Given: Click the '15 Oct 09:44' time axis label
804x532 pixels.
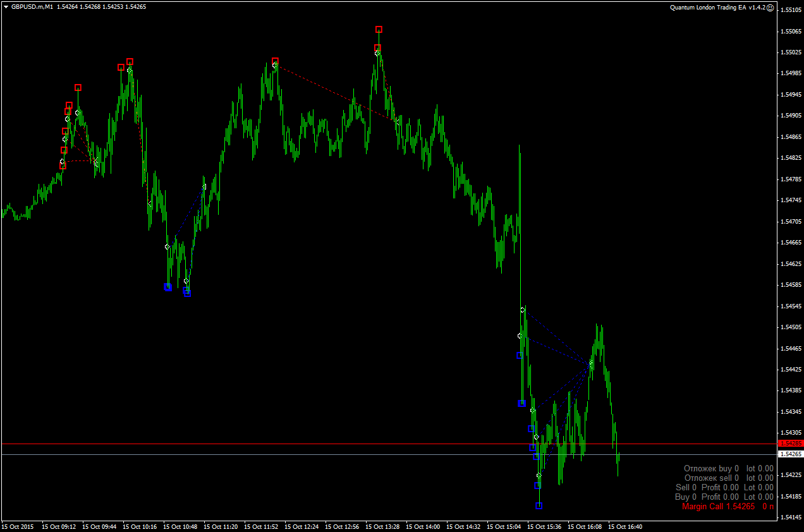Looking at the screenshot, I should point(99,526).
